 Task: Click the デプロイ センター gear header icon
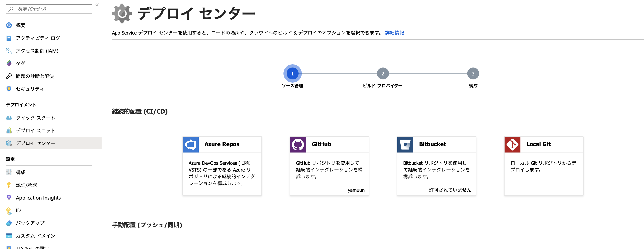tap(122, 14)
